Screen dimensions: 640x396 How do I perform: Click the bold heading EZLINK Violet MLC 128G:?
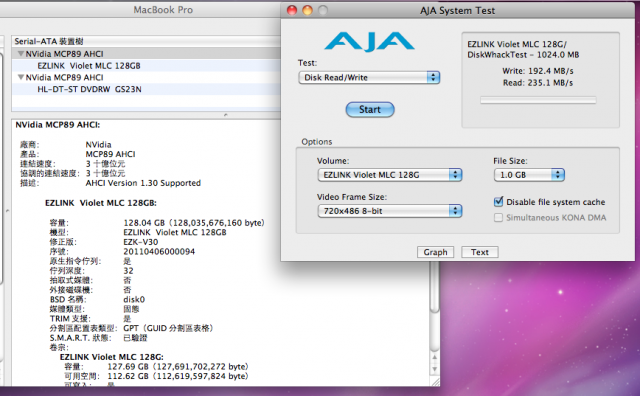(x=111, y=357)
